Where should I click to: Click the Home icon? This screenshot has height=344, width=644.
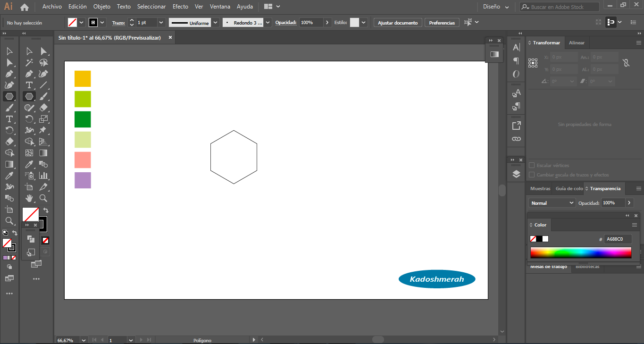(25, 7)
